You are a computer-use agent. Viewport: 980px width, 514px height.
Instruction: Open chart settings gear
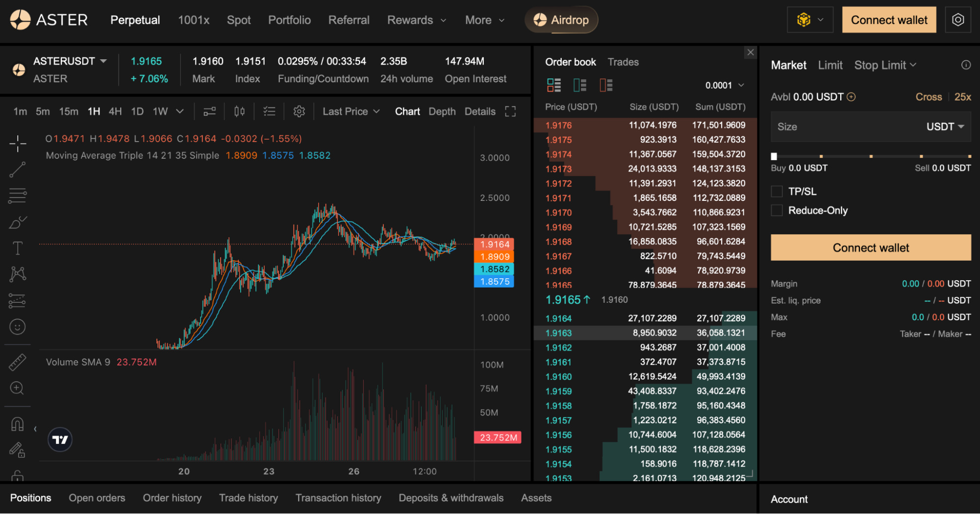pos(299,111)
